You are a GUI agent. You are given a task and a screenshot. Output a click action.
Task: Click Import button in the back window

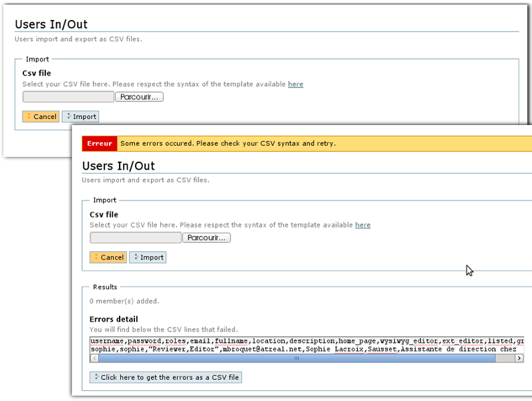tap(81, 116)
